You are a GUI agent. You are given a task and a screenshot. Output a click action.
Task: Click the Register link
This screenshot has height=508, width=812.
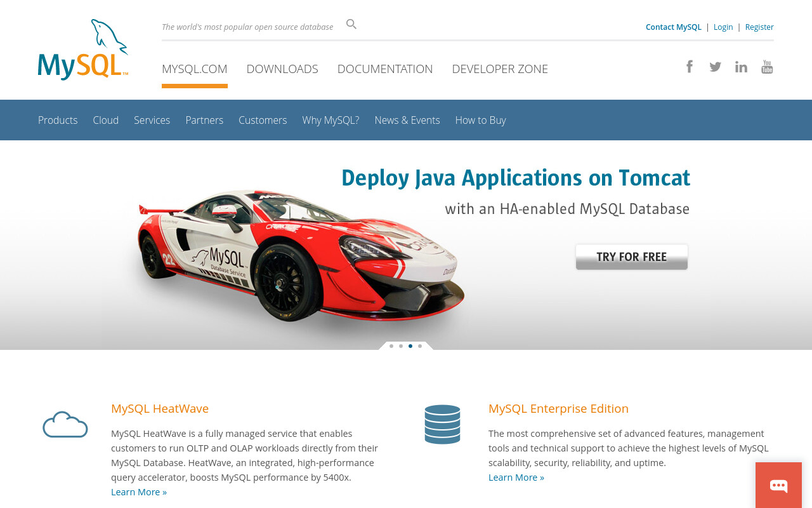tap(759, 27)
